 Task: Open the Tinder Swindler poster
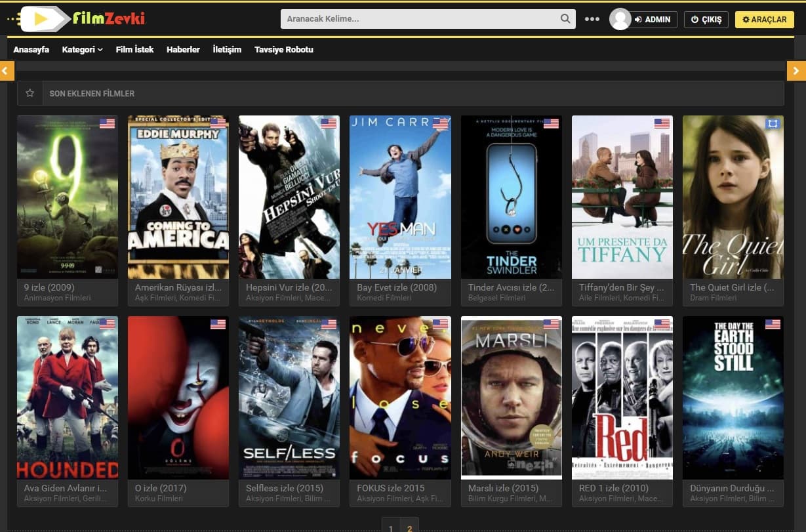[512, 197]
